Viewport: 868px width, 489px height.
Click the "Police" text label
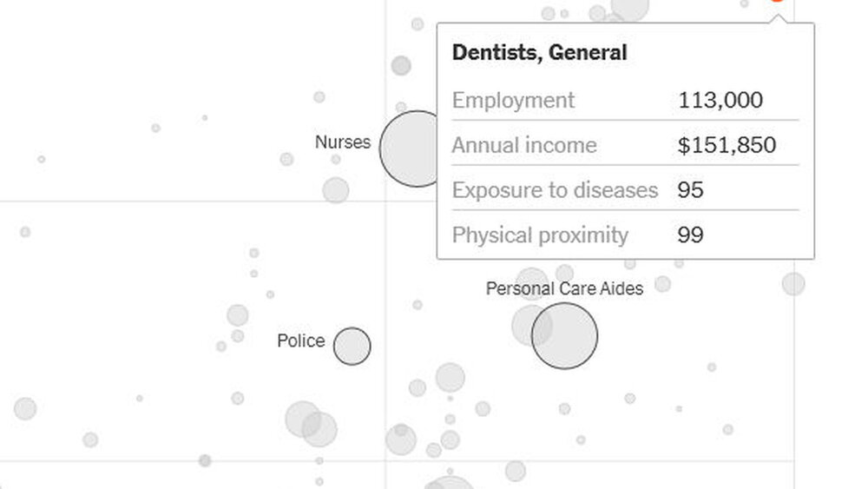pos(300,340)
